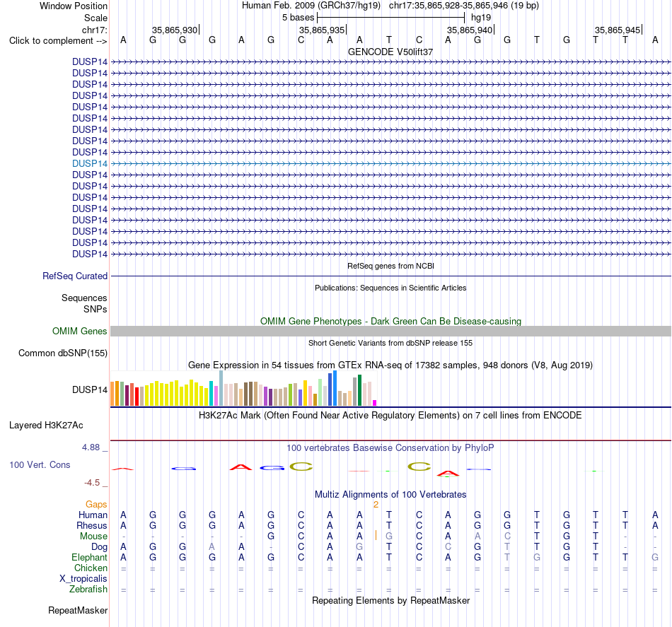The height and width of the screenshot is (627, 672).
Task: Click 'Short Genetic Variants from dbSNP release 155'
Action: (x=390, y=343)
